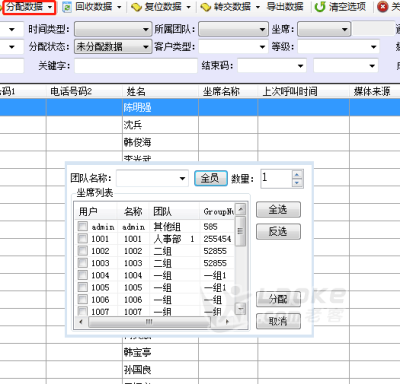400x384 pixels.
Task: Check the 1005 user checkbox
Action: [x=83, y=287]
